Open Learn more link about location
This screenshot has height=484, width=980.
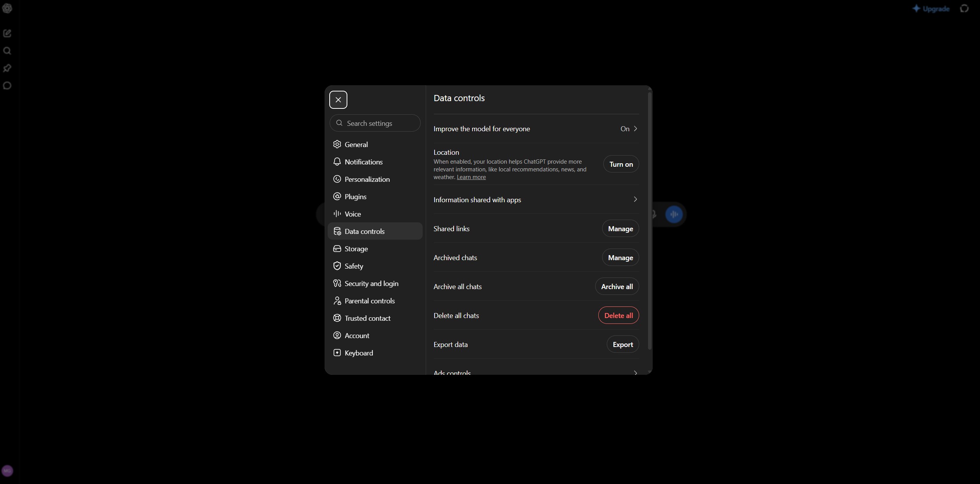(x=471, y=177)
